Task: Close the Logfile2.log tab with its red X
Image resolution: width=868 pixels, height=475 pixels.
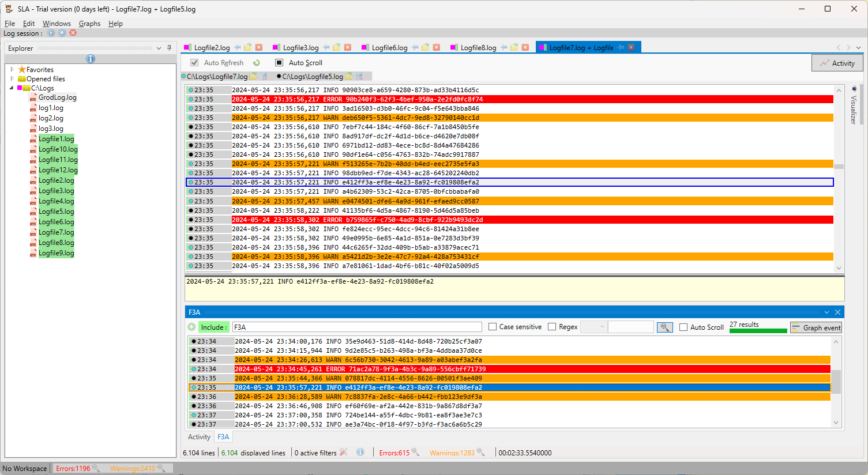Action: 259,47
